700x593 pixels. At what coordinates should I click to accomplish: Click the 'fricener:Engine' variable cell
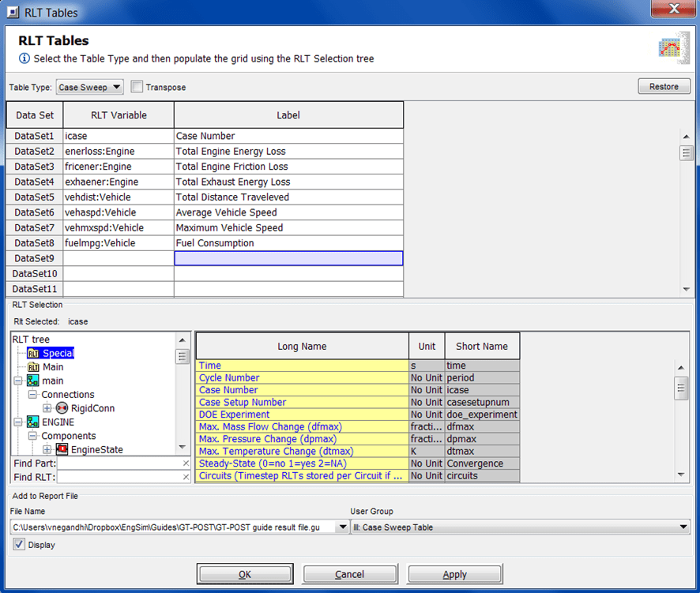[119, 167]
